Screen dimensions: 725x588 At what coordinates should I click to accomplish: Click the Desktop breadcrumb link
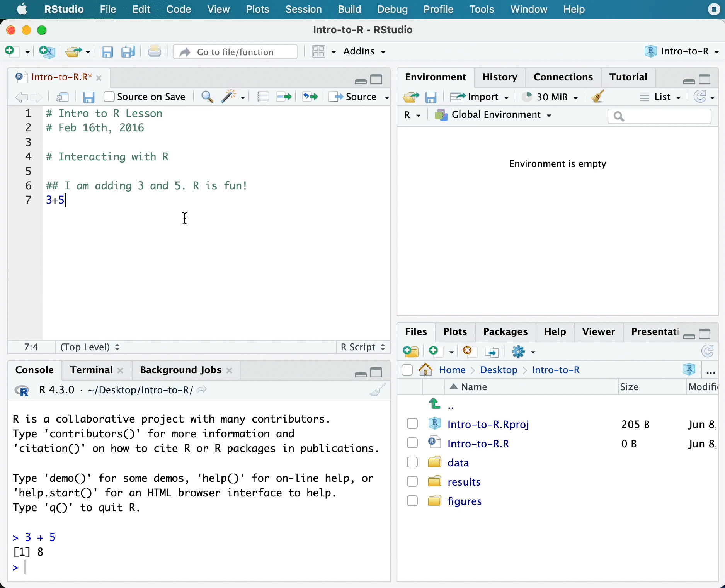499,370
